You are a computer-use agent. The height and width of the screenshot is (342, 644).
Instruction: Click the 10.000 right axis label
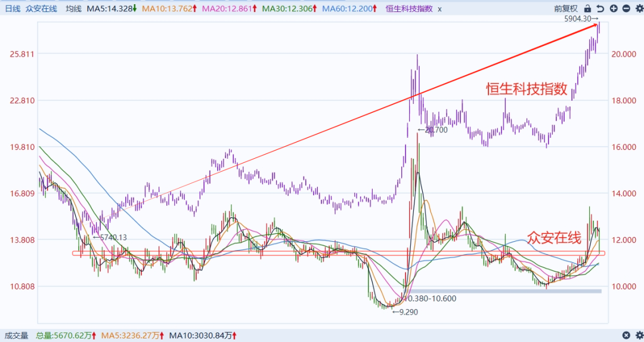(624, 286)
